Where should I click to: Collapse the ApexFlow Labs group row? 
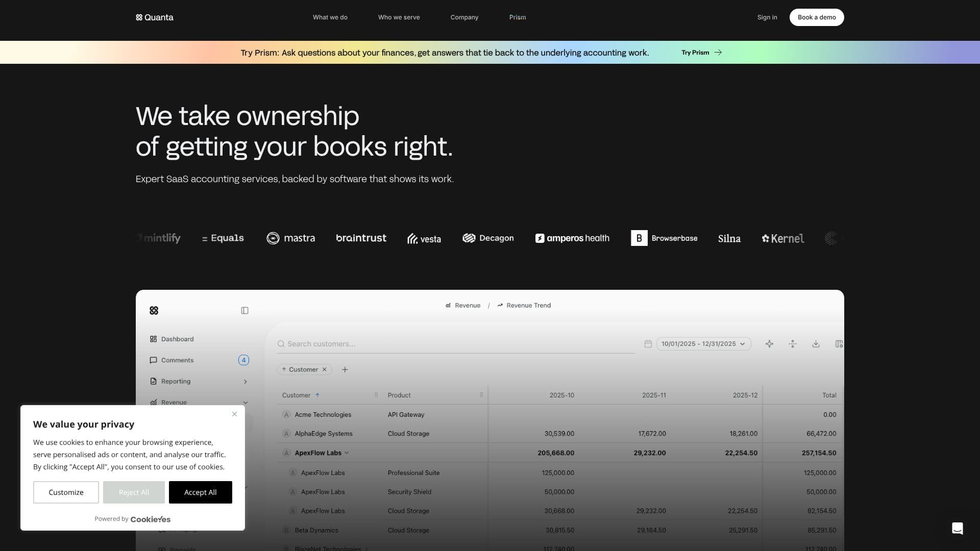347,453
